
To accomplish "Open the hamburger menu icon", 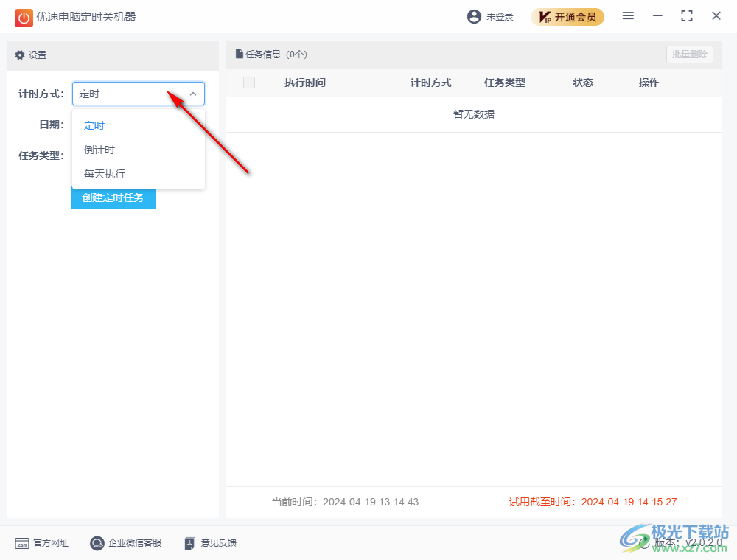I will [x=628, y=15].
